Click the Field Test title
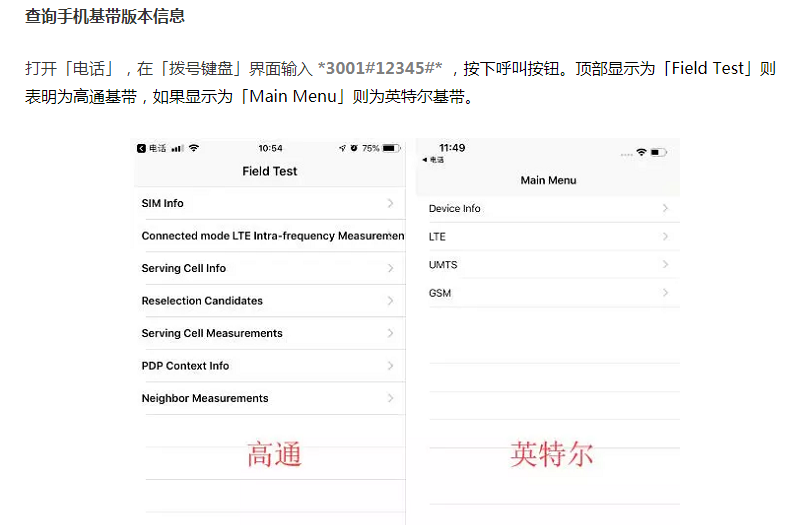794x525 pixels. coord(269,171)
